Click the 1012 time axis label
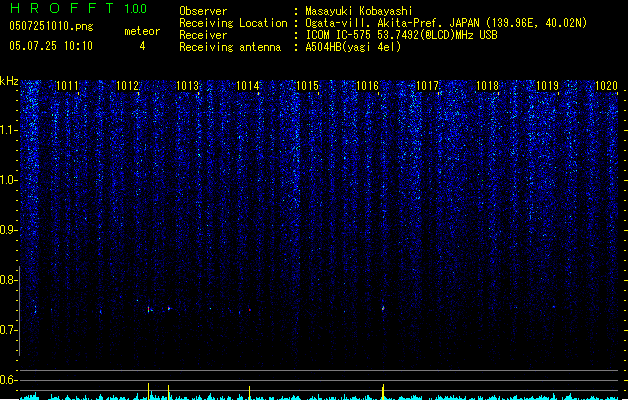 [127, 86]
